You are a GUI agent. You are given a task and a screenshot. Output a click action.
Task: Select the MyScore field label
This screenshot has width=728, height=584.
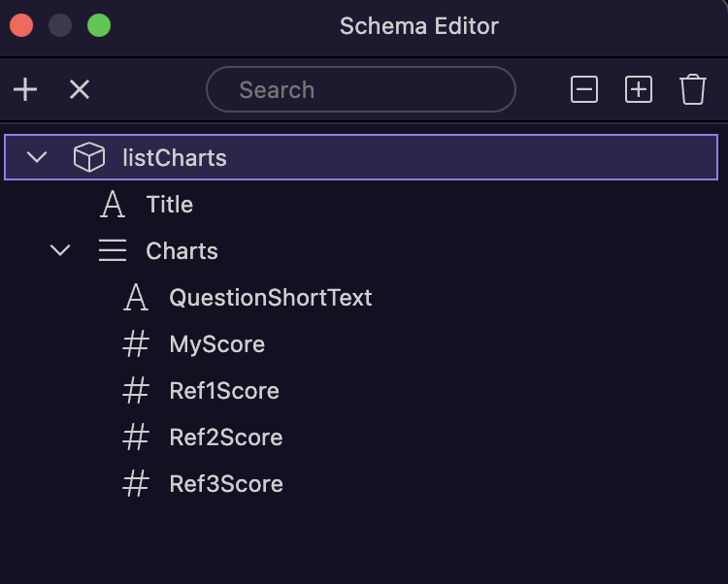[x=217, y=344]
